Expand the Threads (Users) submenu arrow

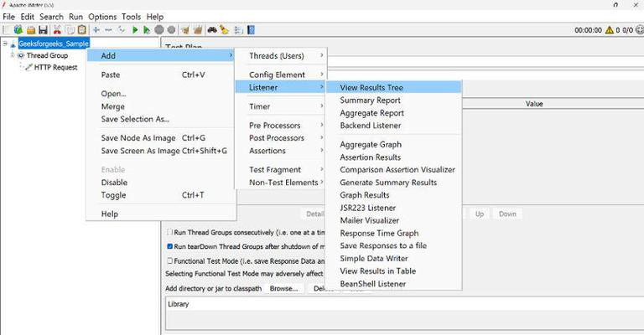pyautogui.click(x=322, y=55)
